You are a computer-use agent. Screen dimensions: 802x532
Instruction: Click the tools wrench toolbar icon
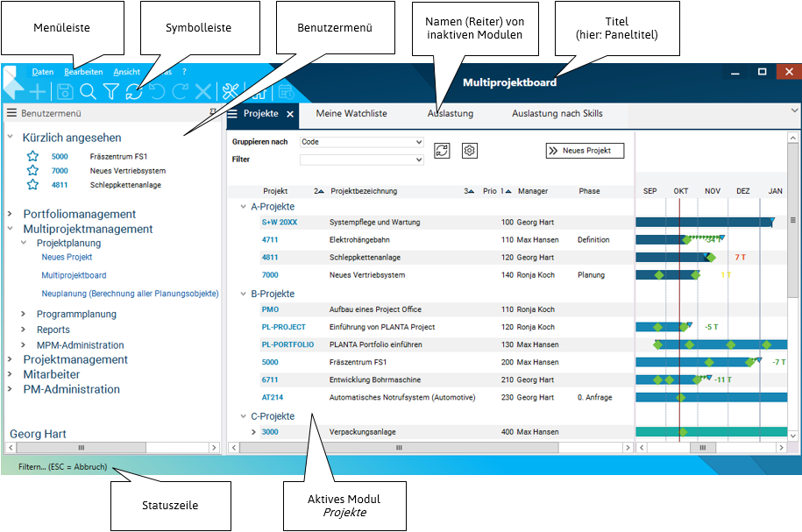coord(231,91)
